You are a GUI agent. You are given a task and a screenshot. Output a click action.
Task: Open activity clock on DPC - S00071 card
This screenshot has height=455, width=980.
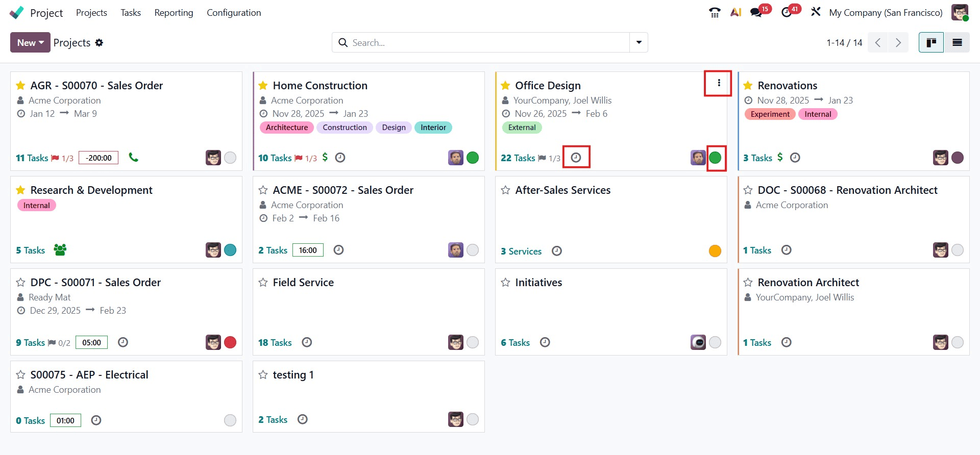(x=123, y=342)
